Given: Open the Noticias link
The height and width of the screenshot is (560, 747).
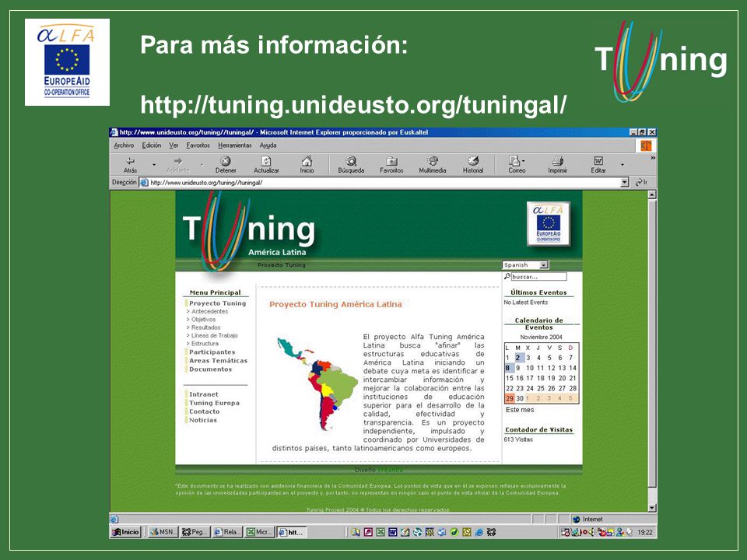Looking at the screenshot, I should tap(203, 420).
